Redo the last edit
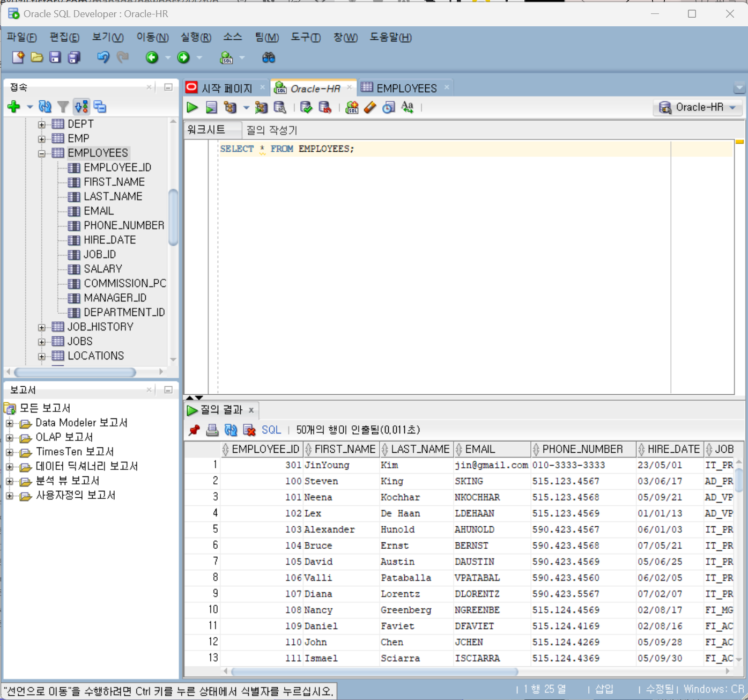The image size is (748, 700). pos(123,57)
